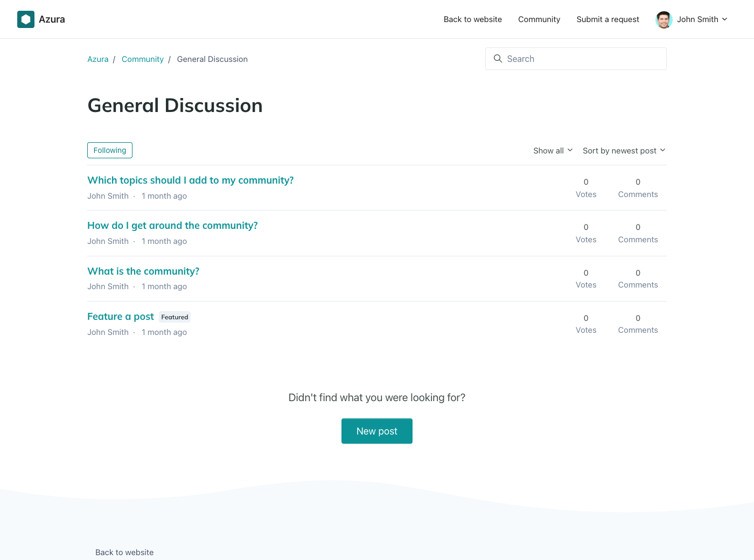Click Back to website in the header
The image size is (754, 560).
(472, 19)
